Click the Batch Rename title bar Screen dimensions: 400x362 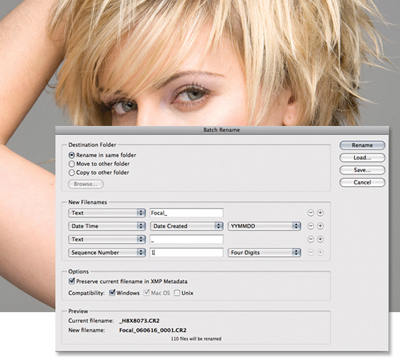(222, 130)
